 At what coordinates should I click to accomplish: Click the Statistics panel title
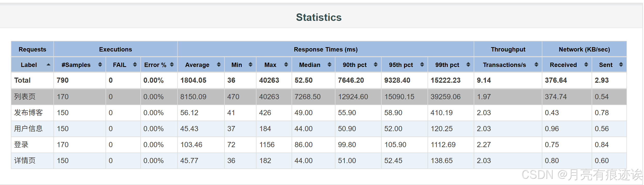click(x=319, y=17)
